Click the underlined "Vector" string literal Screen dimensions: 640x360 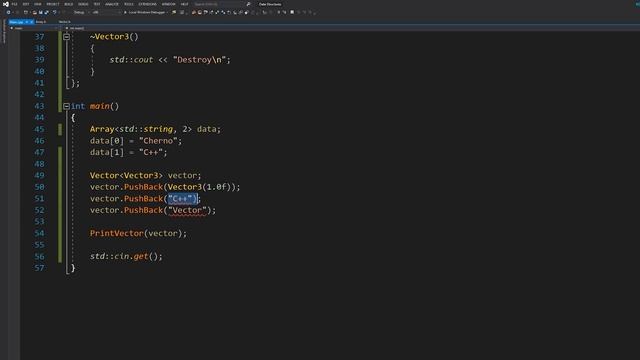[x=187, y=210]
